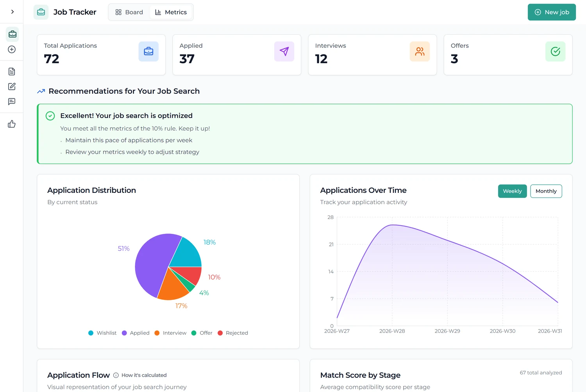Select the Monthly chart view
Viewport: 586px width, 392px height.
tap(546, 191)
